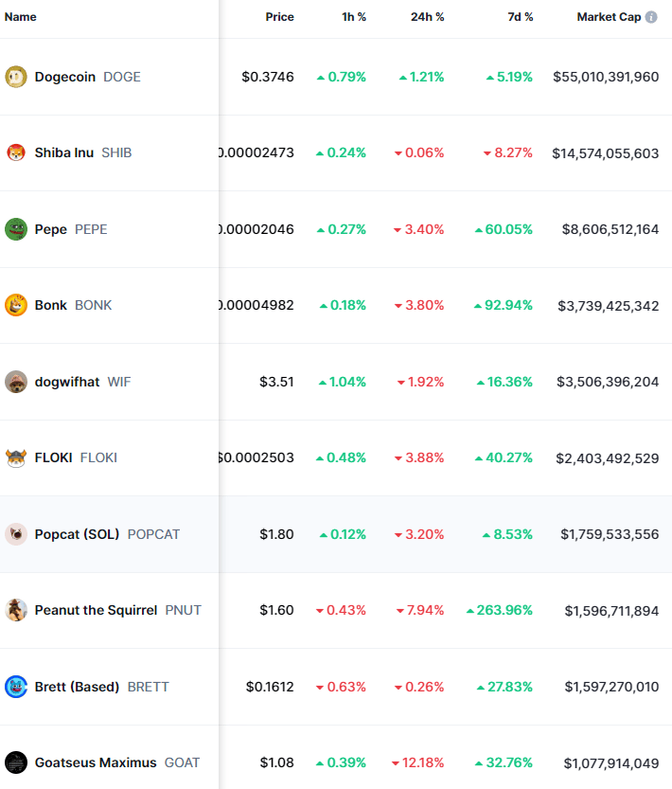Open Pepe via its frog logo
The image size is (672, 789).
[x=16, y=229]
